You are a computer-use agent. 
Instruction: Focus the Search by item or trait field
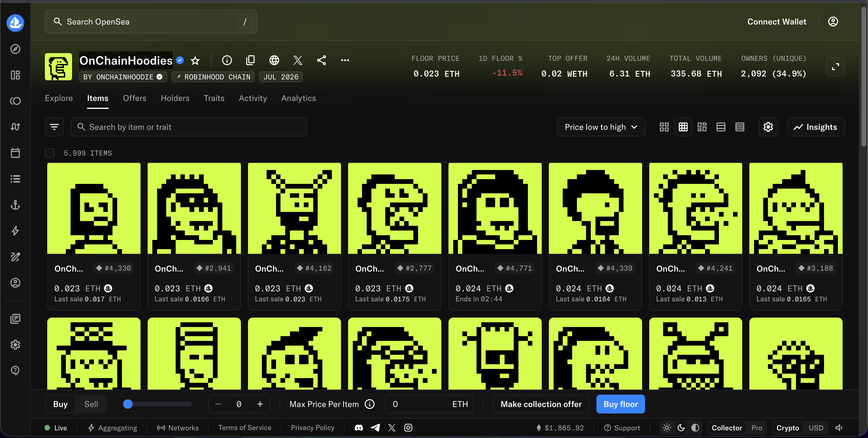point(189,127)
